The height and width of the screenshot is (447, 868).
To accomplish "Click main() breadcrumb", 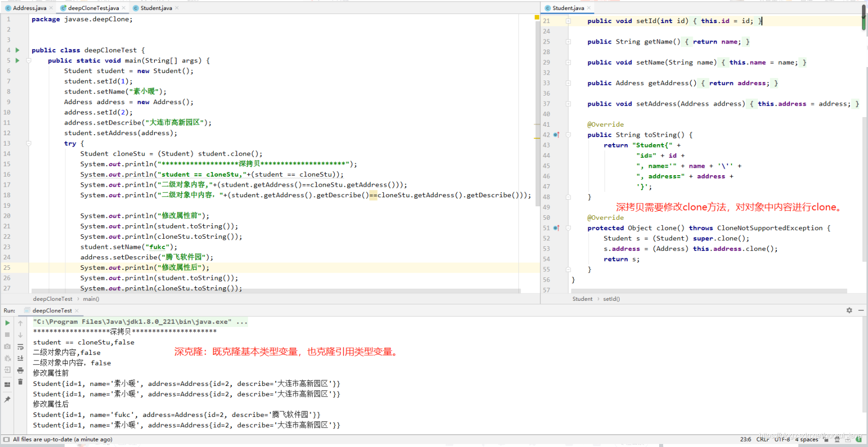I will point(91,299).
